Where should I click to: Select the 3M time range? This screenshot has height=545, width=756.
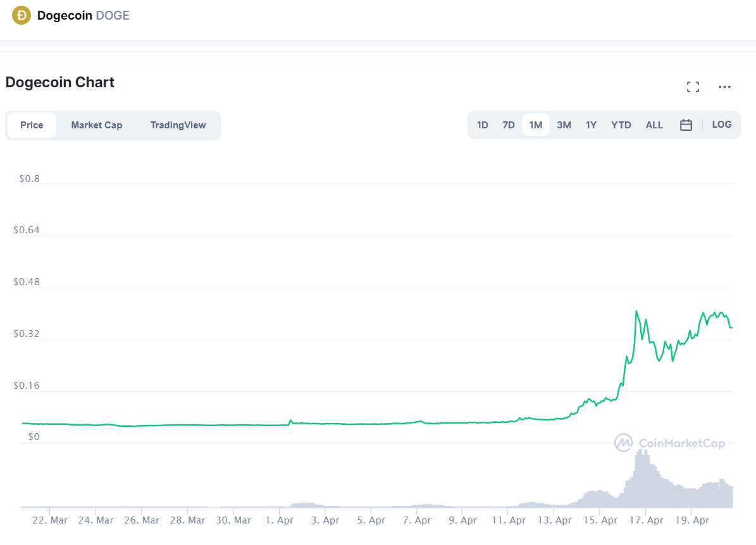(x=564, y=125)
